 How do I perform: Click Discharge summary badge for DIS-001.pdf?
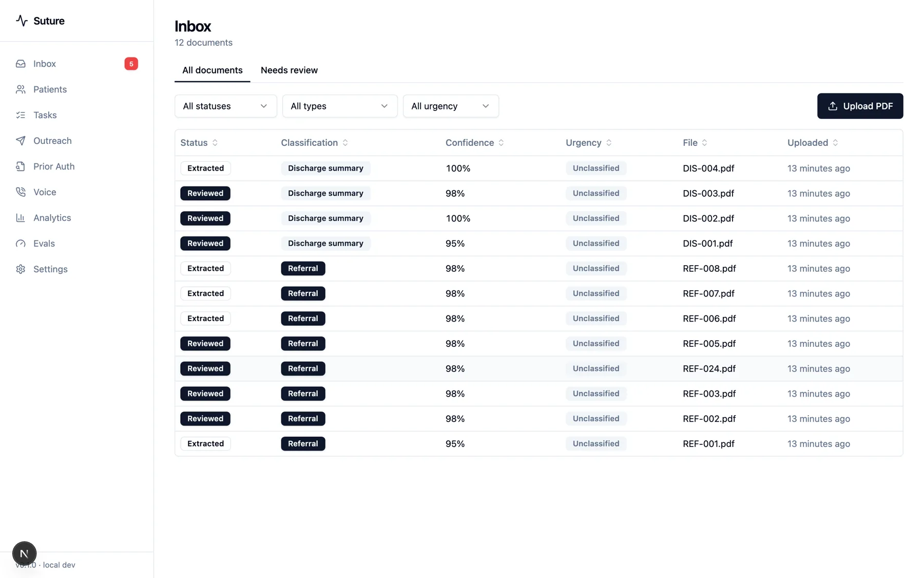[x=325, y=243]
